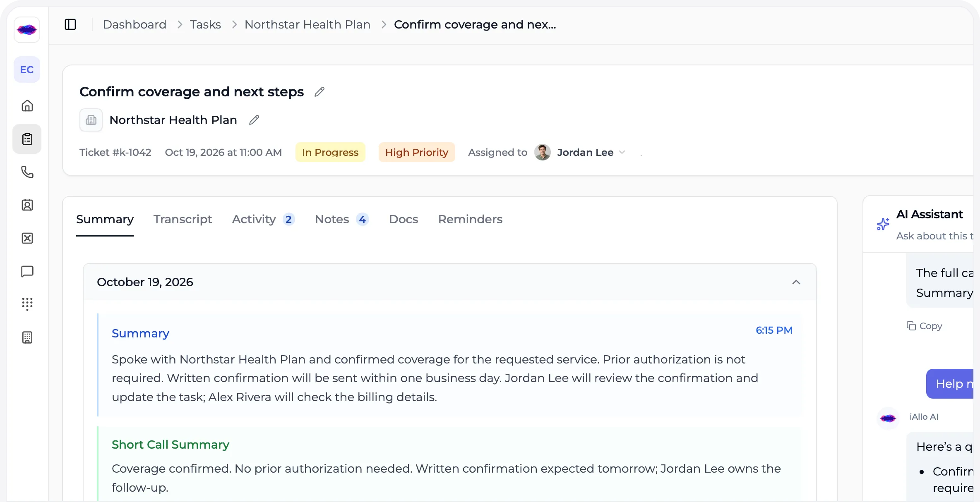Click the In Progress status badge
Image resolution: width=980 pixels, height=502 pixels.
[330, 152]
